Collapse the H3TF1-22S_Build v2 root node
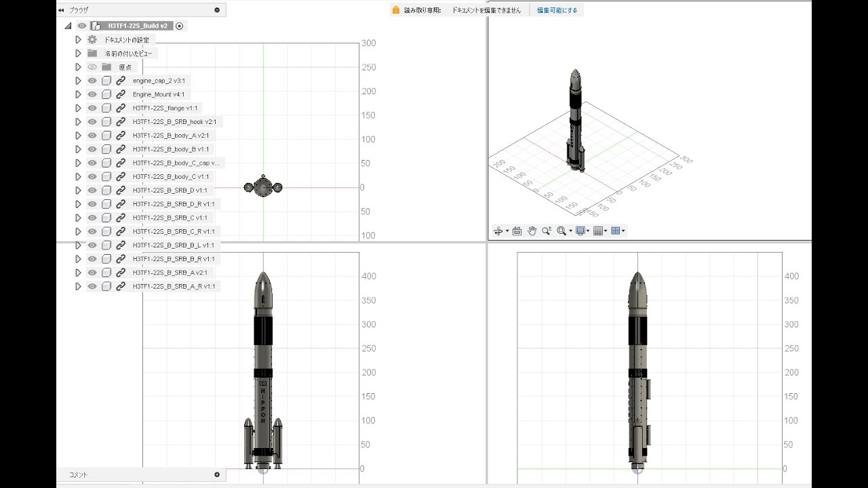 tap(68, 26)
